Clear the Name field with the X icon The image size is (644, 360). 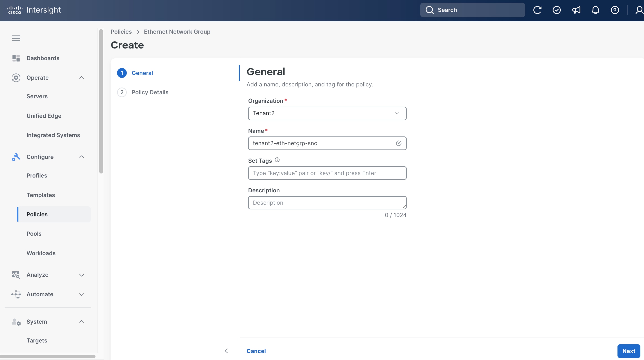pos(399,143)
